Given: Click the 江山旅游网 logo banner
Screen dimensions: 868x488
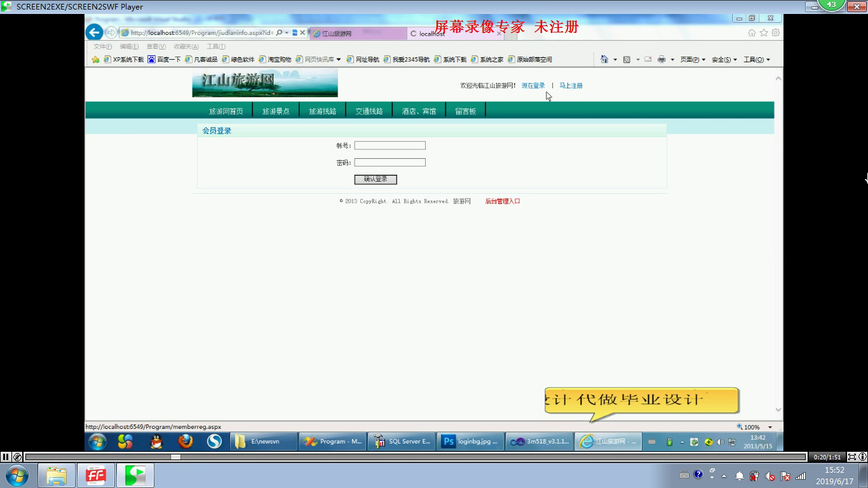Looking at the screenshot, I should pyautogui.click(x=265, y=83).
